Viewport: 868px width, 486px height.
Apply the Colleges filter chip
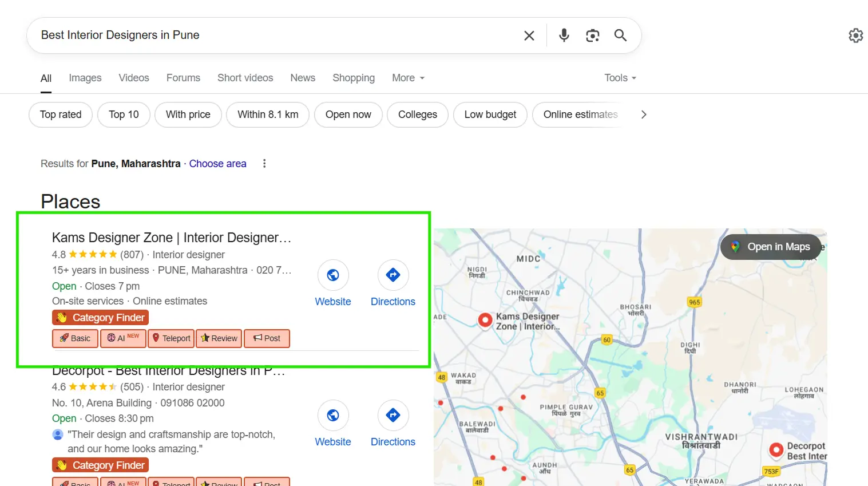(x=418, y=114)
